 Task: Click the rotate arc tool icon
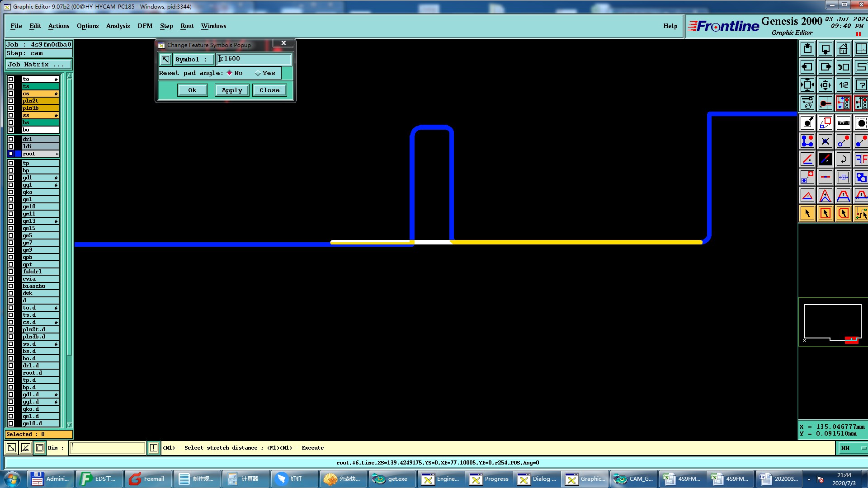843,159
